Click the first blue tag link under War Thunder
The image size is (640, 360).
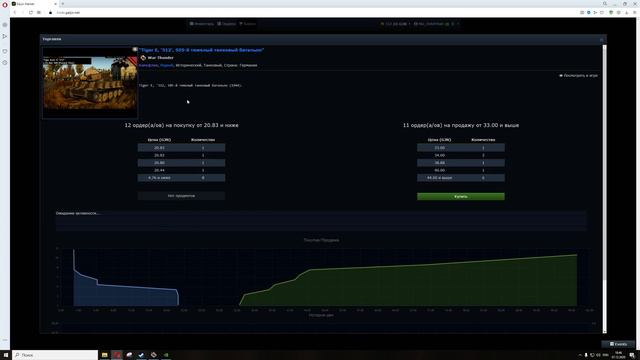click(x=148, y=65)
